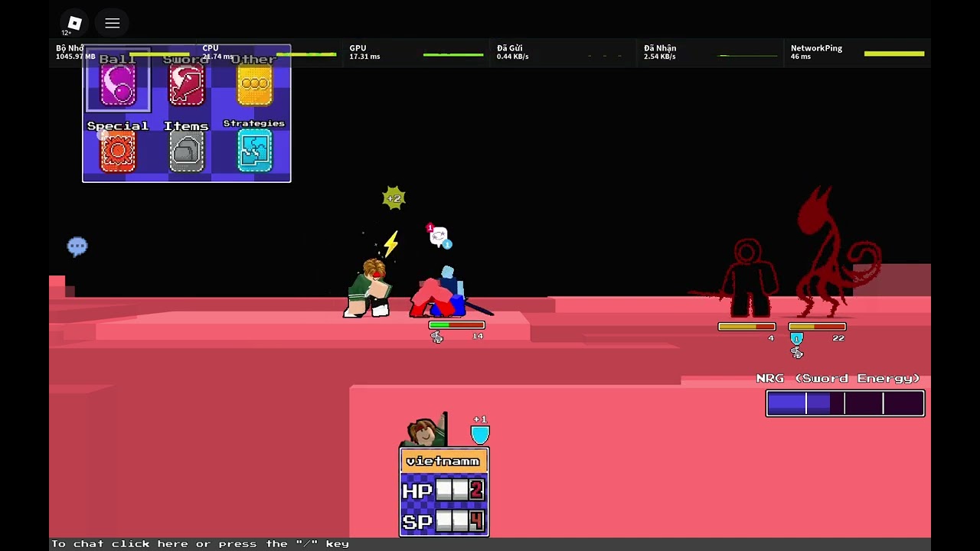Click the SP row on vietnamm card
The image size is (980, 551).
tap(444, 522)
